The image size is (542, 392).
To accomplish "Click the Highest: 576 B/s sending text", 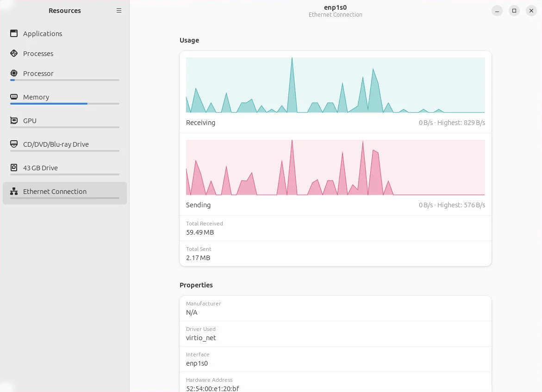I will (461, 205).
